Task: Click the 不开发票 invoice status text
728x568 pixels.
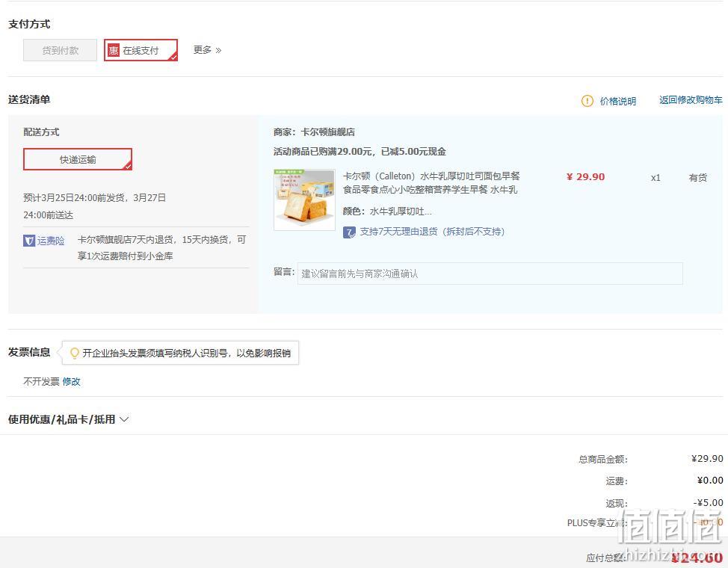Action: [x=41, y=381]
